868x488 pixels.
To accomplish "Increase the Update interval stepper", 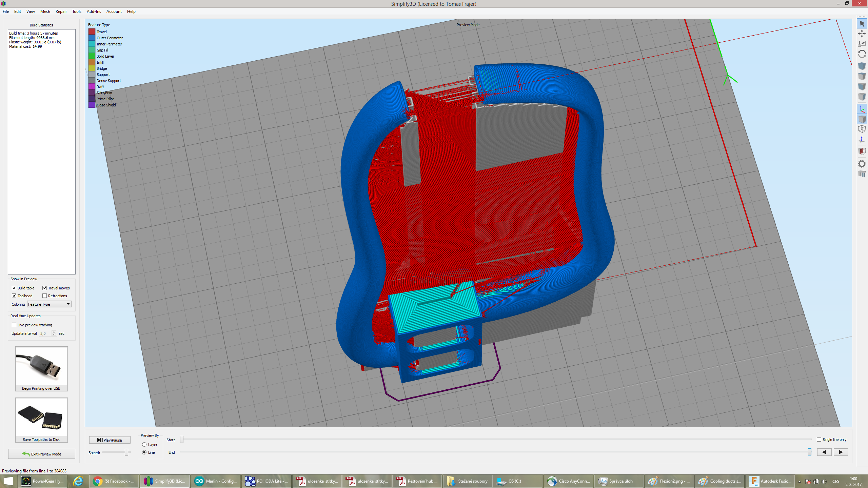I will point(54,332).
